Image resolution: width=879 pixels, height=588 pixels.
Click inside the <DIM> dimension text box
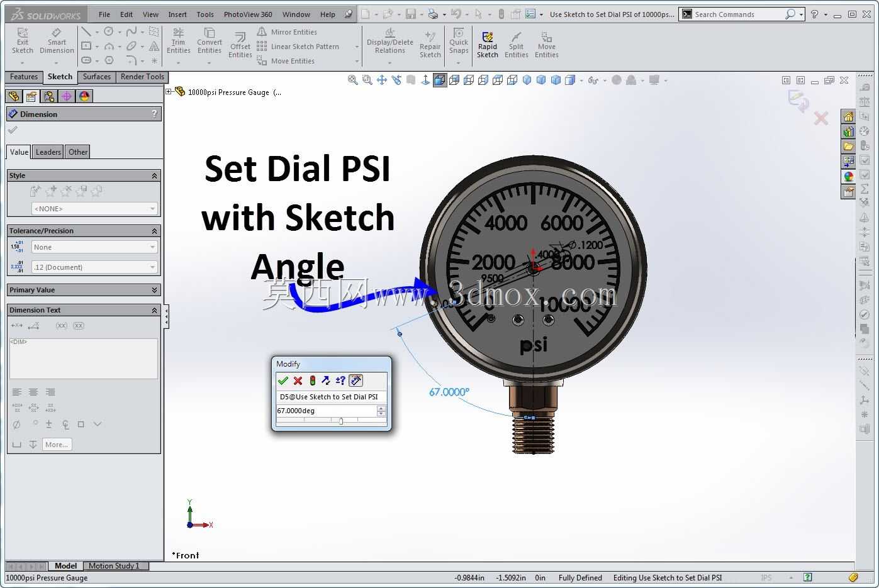(x=84, y=358)
